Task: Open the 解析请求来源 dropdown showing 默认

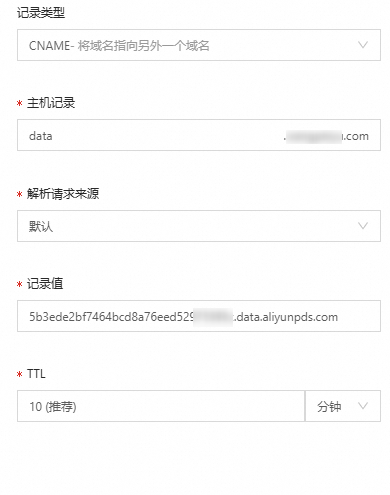Action: point(199,226)
